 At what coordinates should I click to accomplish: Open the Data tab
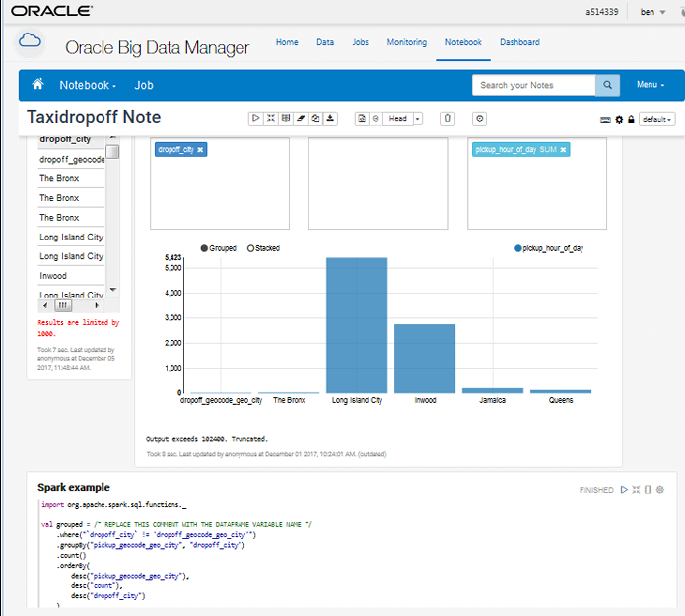point(325,42)
